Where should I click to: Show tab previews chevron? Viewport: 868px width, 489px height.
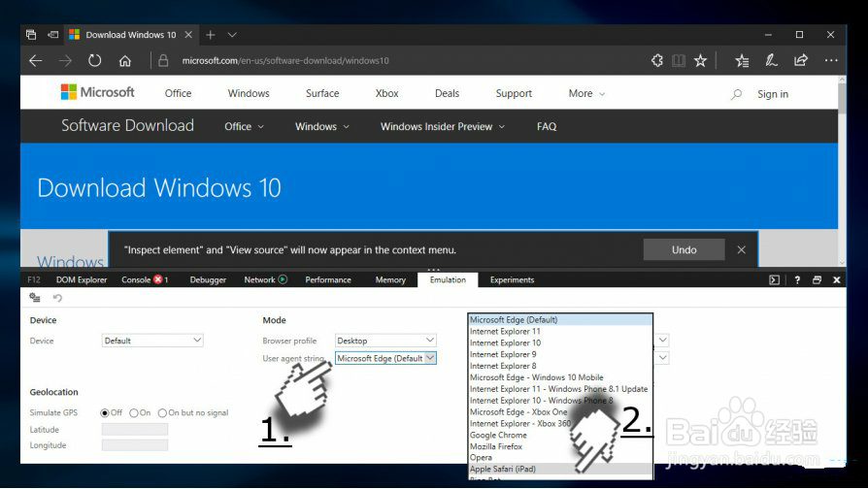click(x=232, y=35)
